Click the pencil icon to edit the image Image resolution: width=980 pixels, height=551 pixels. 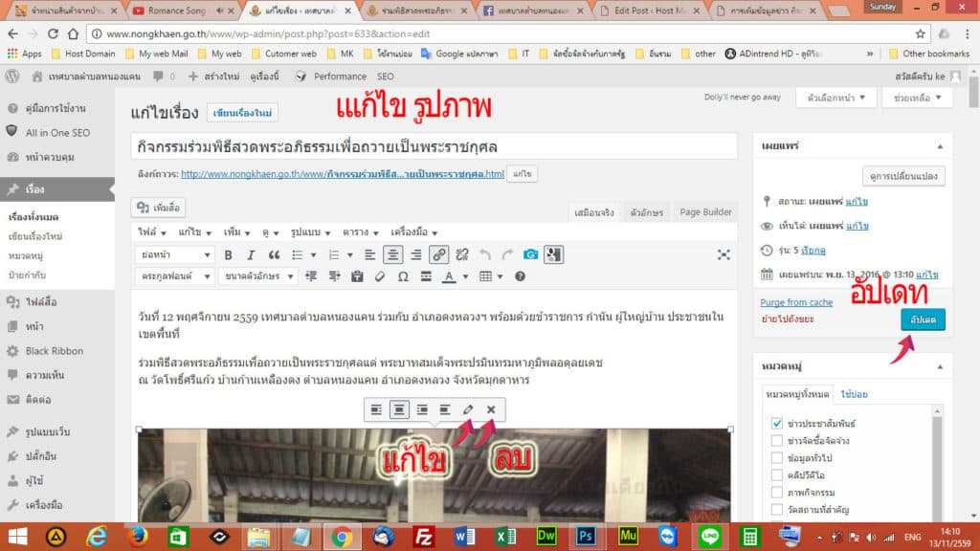468,409
